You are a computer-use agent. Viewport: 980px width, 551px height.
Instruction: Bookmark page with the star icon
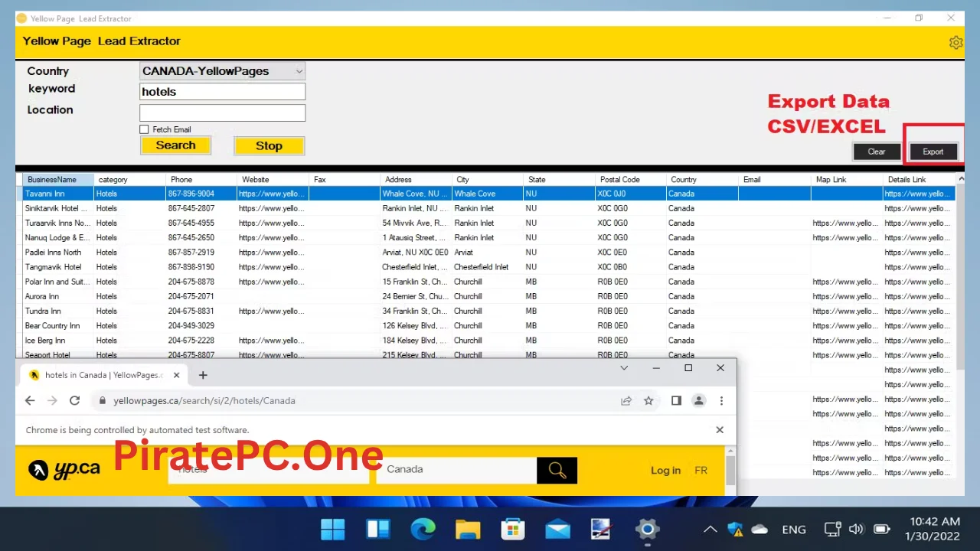tap(648, 400)
